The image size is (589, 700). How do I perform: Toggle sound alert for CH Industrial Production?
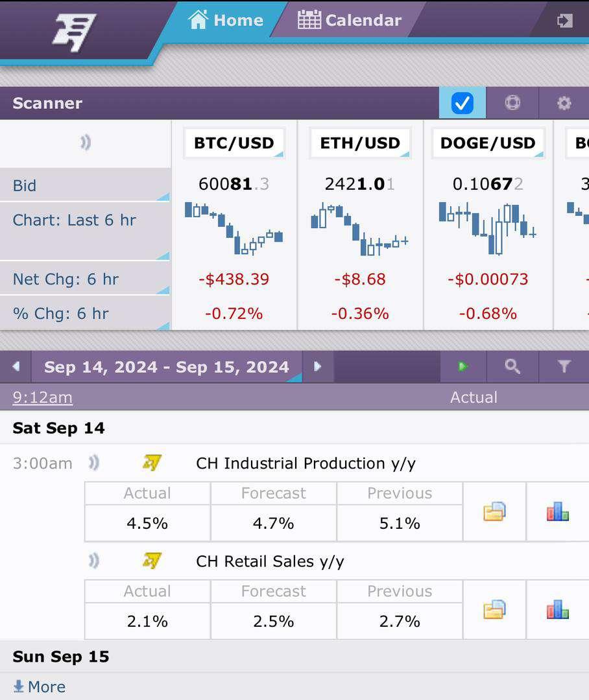coord(94,463)
